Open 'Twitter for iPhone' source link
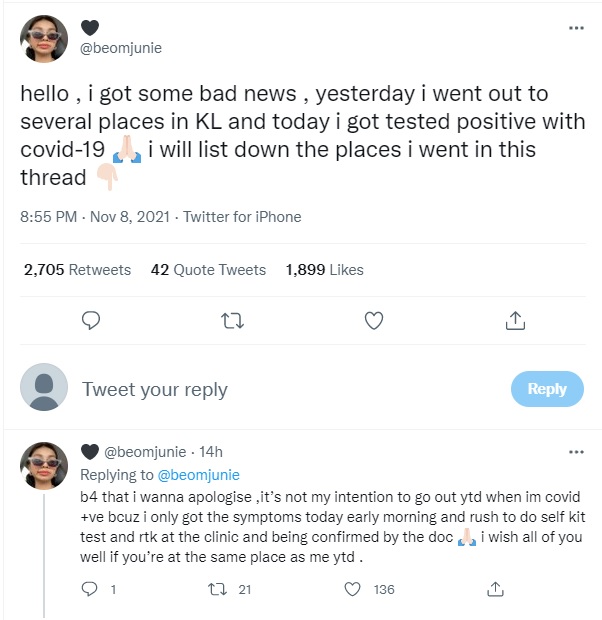Viewport: 602px width, 620px height. [243, 216]
